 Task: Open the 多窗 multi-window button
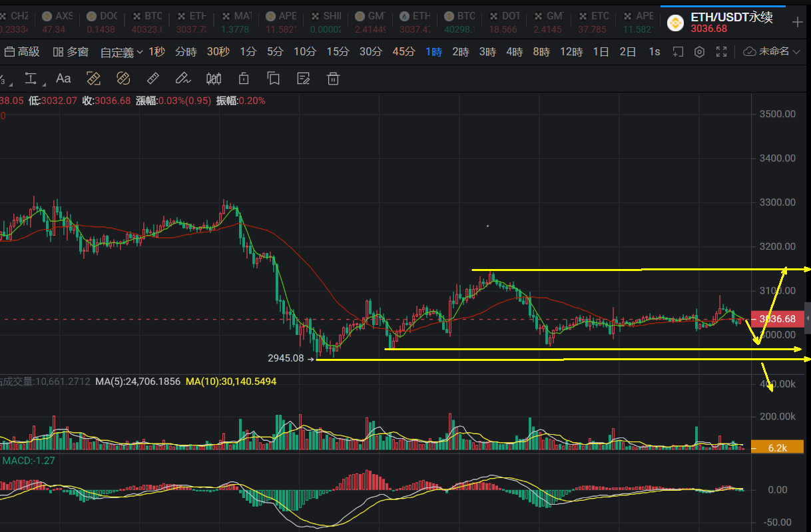click(71, 51)
